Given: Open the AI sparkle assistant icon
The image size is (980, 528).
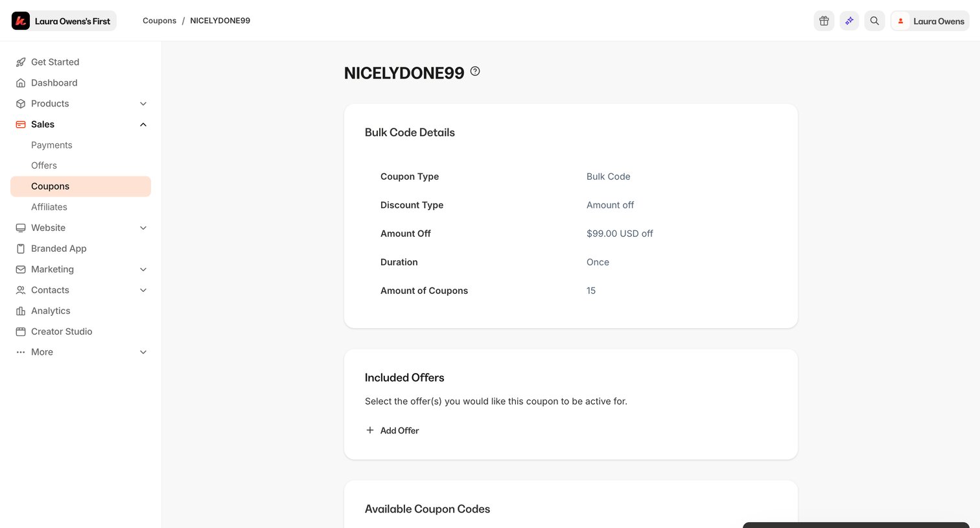Looking at the screenshot, I should coord(849,21).
